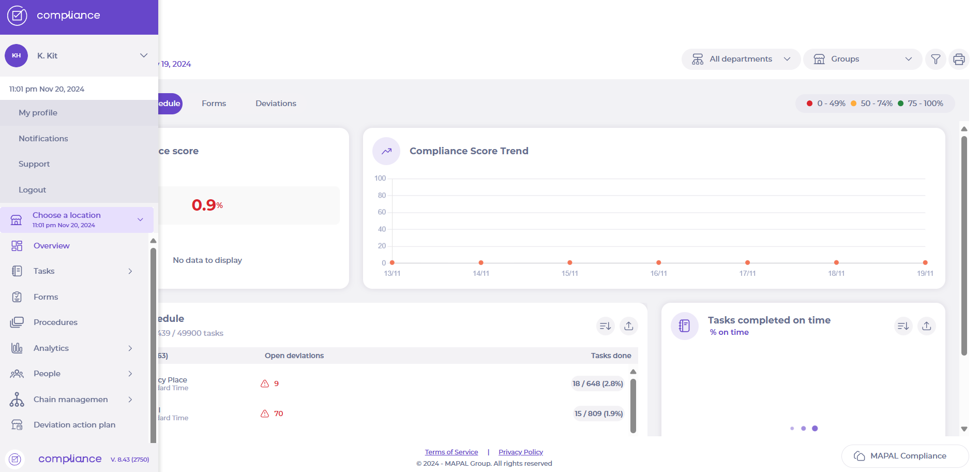Switch to the Forms tab

point(214,104)
